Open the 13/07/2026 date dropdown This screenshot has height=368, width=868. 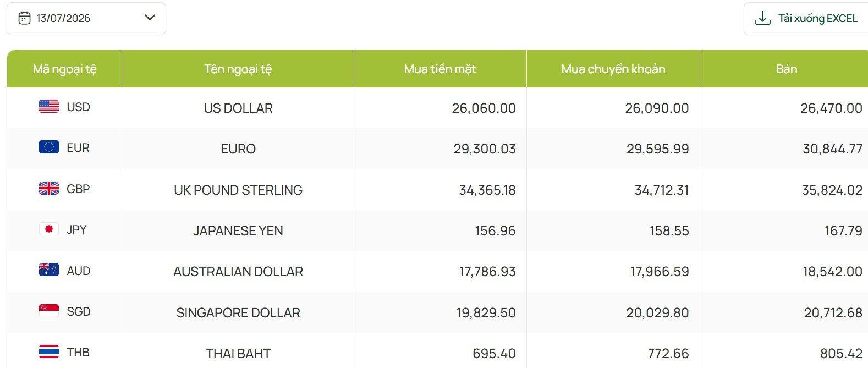click(x=86, y=19)
